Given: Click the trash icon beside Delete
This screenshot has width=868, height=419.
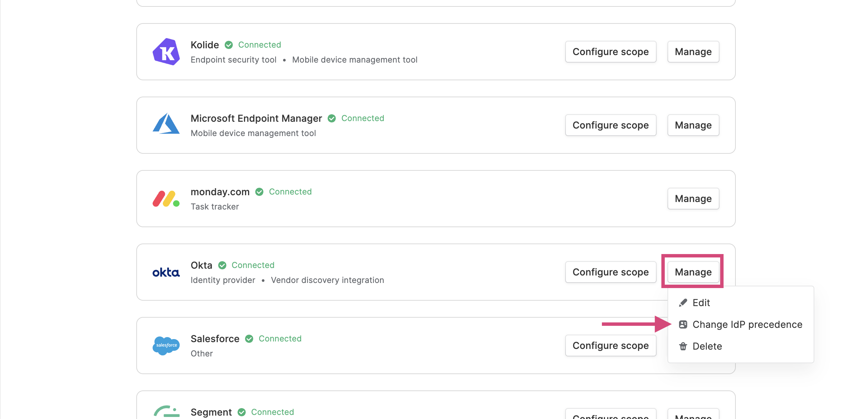Looking at the screenshot, I should [x=683, y=346].
